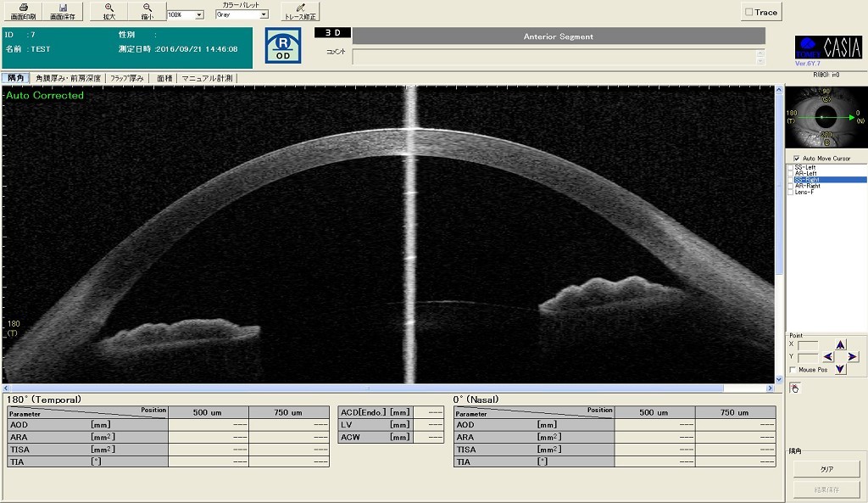The width and height of the screenshot is (868, 503).
Task: Print the screen with 画面印刷 button
Action: coord(23,11)
